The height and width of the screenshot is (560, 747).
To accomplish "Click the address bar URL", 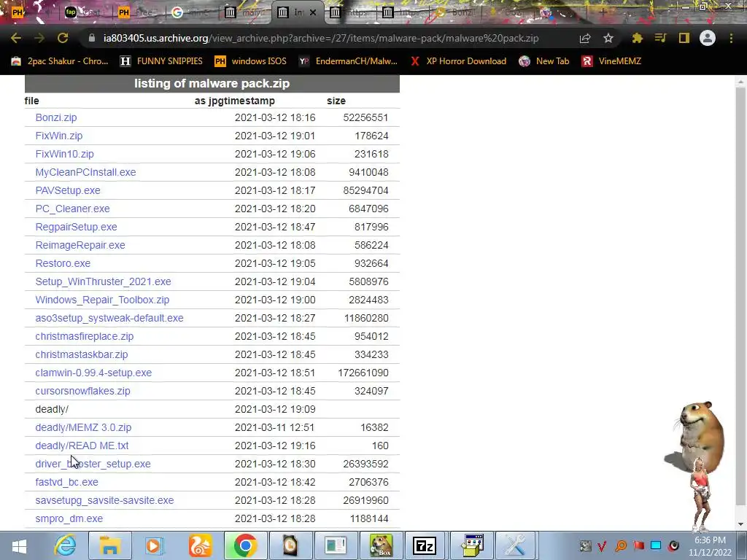I will tap(321, 38).
